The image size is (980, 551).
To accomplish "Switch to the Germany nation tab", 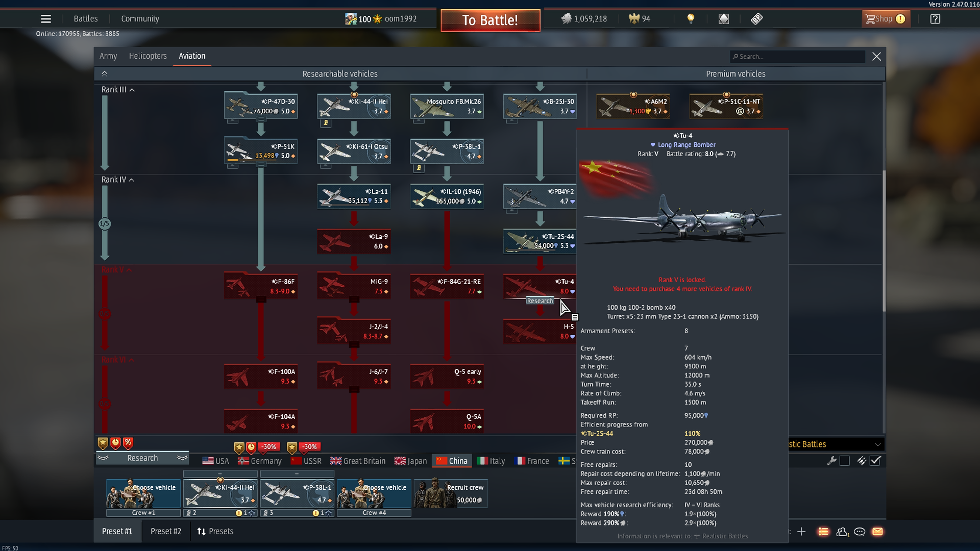I will tap(259, 461).
